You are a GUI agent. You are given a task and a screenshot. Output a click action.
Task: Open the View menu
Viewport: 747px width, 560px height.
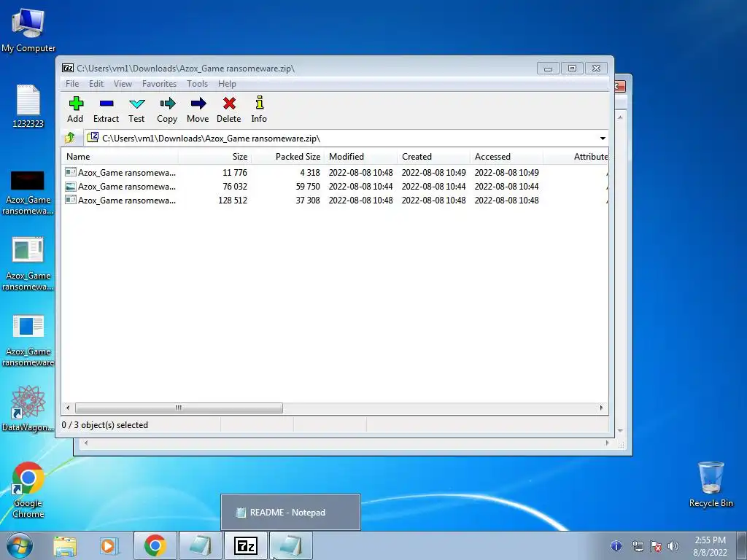(123, 84)
